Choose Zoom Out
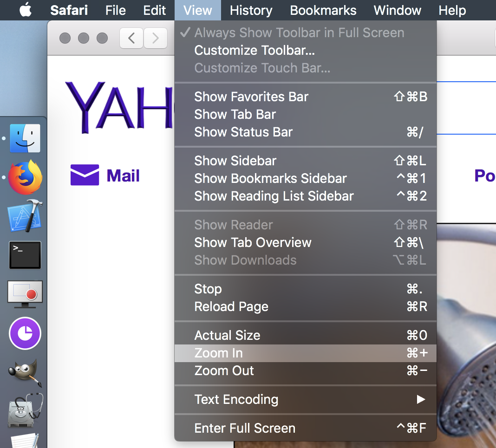This screenshot has height=448, width=496. pyautogui.click(x=305, y=370)
